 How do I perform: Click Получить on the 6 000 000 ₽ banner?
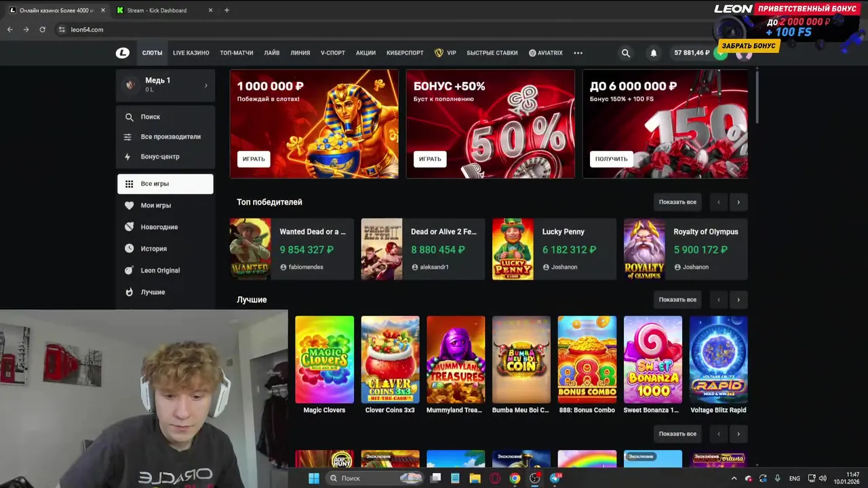(612, 159)
